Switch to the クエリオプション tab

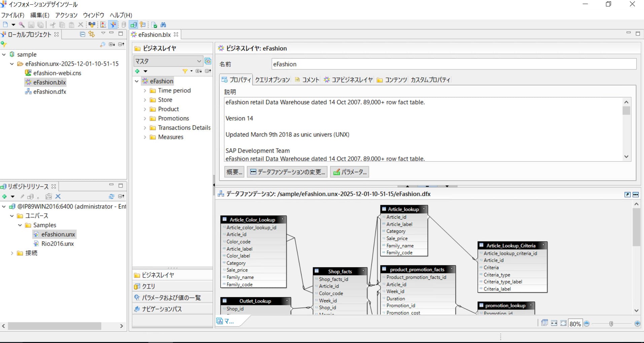[x=272, y=80]
